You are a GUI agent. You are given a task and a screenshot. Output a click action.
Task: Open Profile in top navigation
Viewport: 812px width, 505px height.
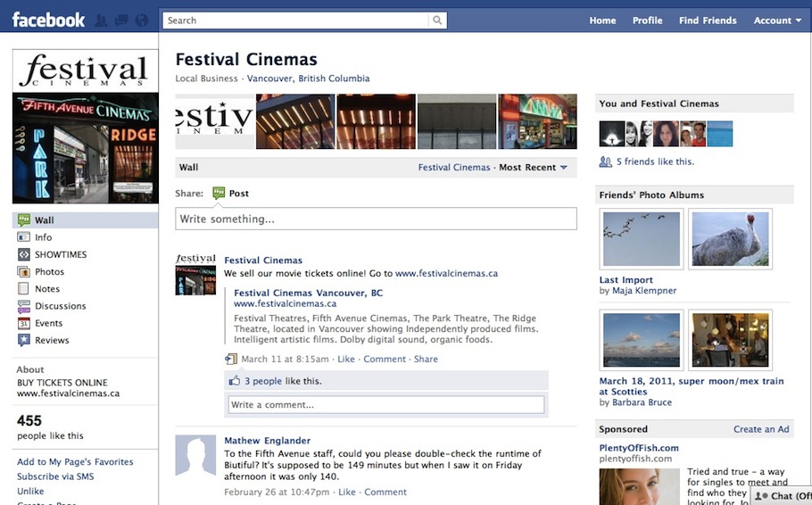click(x=647, y=21)
